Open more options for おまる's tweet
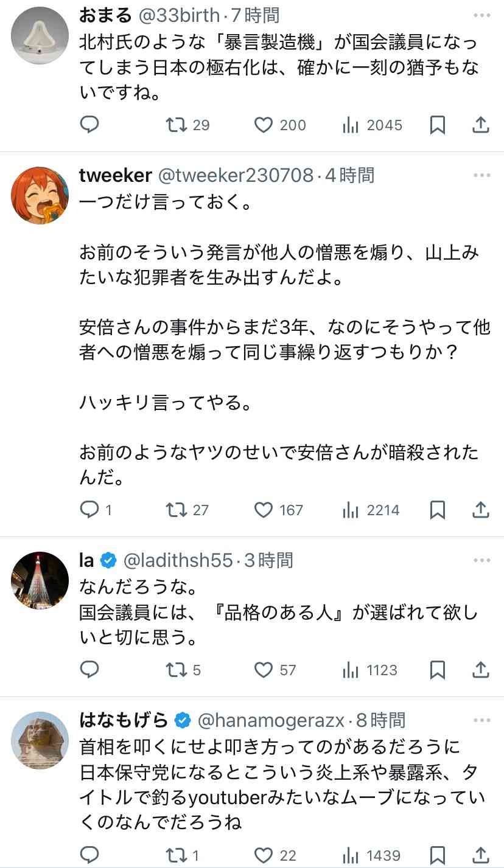 [481, 15]
